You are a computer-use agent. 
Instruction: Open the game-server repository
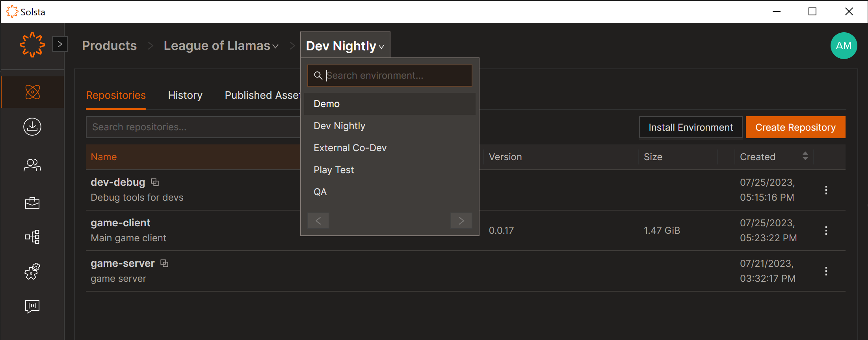point(123,263)
